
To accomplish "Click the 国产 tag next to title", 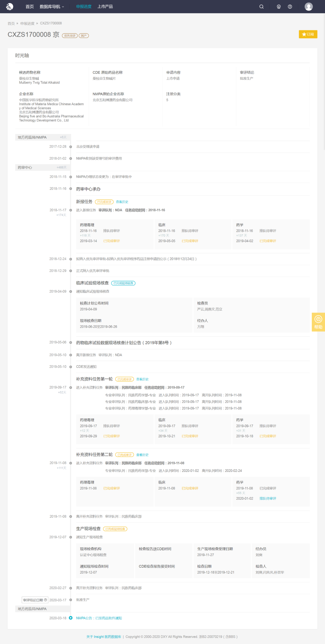I will [84, 36].
